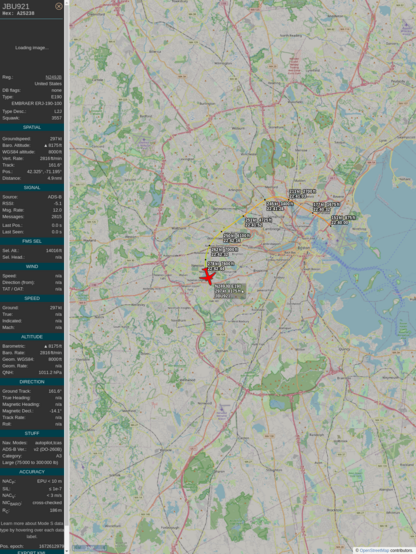This screenshot has width=416, height=554.
Task: Select the red JBU921 airplane icon
Action: 207,277
